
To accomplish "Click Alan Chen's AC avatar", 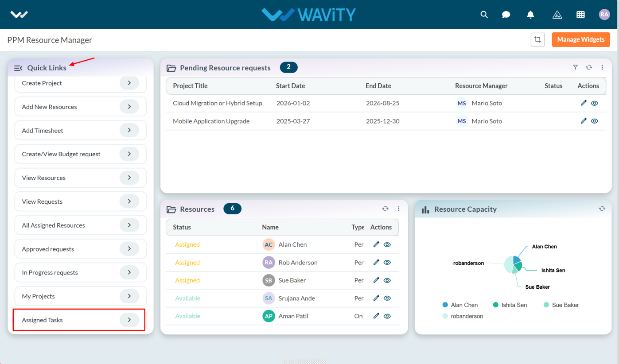I will pyautogui.click(x=269, y=244).
